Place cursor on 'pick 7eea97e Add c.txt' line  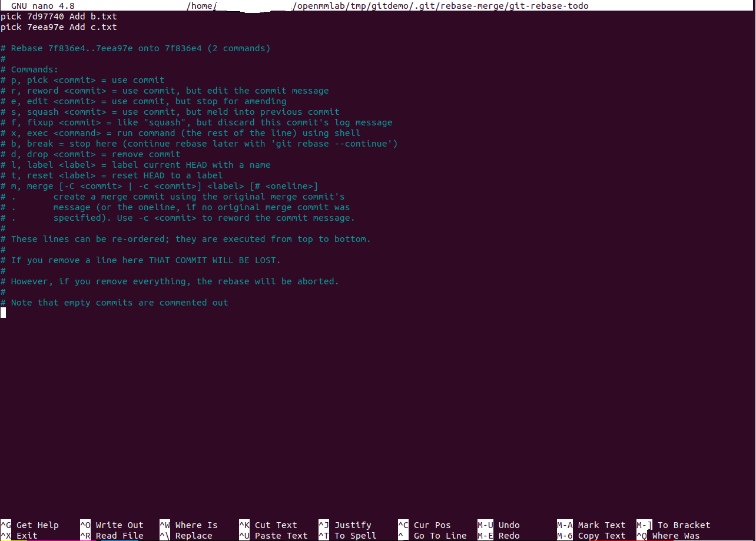pos(59,27)
